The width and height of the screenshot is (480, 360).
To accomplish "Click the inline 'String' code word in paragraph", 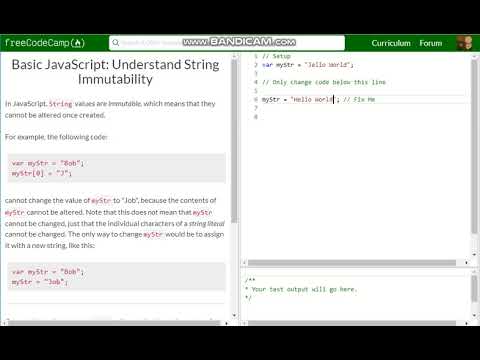I will 60,104.
